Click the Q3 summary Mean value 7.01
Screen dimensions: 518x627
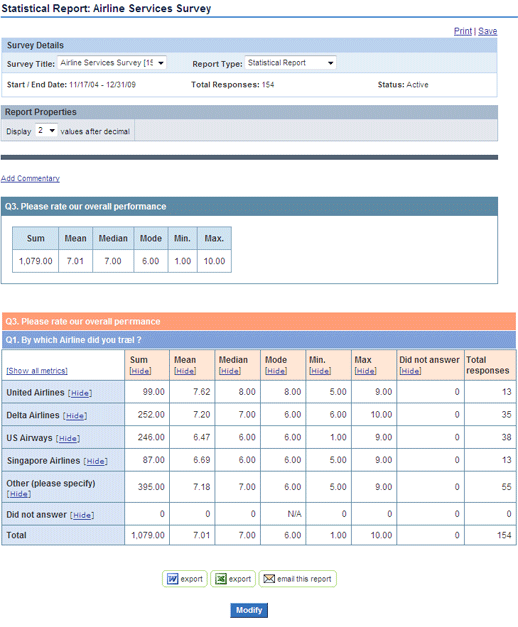tap(75, 261)
